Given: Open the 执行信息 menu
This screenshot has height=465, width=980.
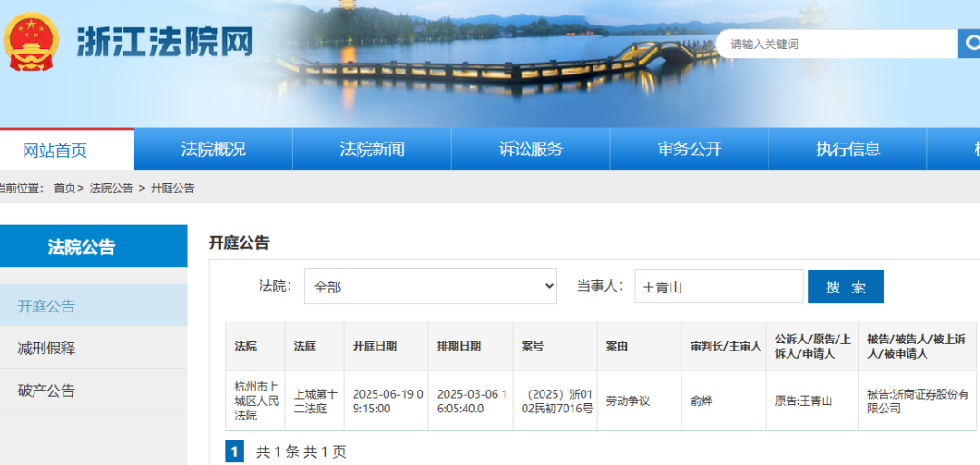Looking at the screenshot, I should click(x=848, y=149).
